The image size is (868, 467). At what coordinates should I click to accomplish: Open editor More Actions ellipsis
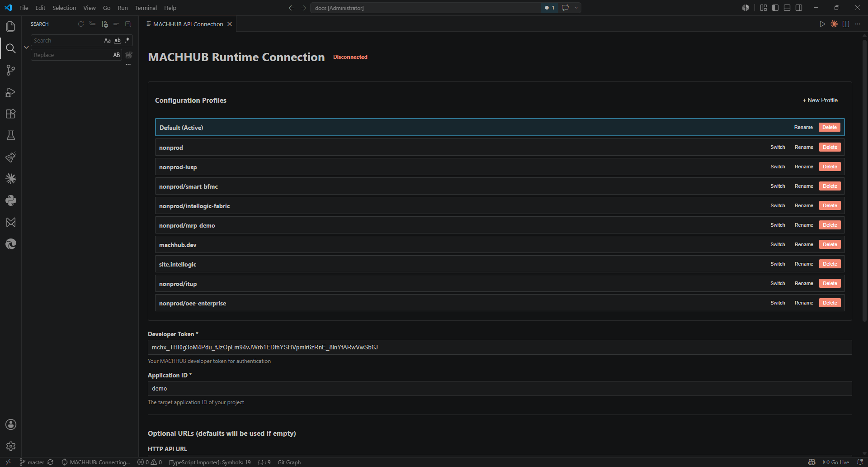(x=858, y=24)
